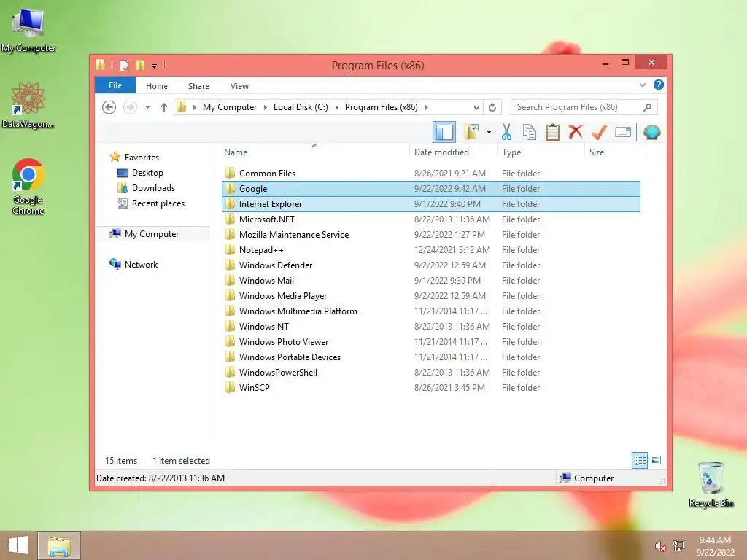
Task: Select the Mozilla Maintenance Service folder
Action: (431, 234)
